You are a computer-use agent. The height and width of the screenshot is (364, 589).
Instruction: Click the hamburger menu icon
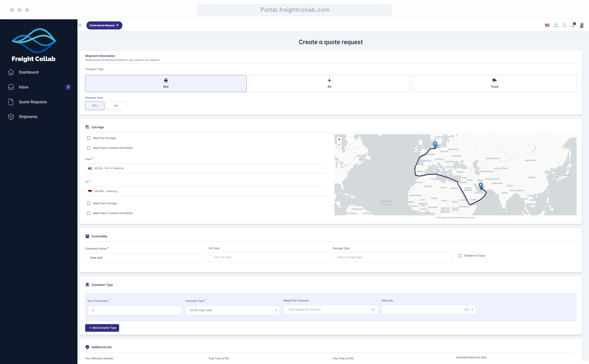80,26
